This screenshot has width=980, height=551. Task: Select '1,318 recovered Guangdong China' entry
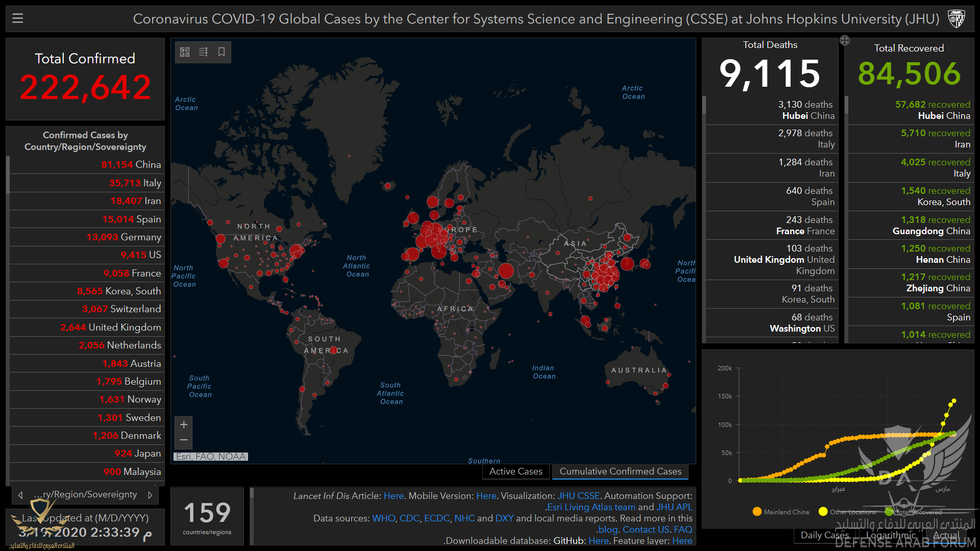click(910, 226)
